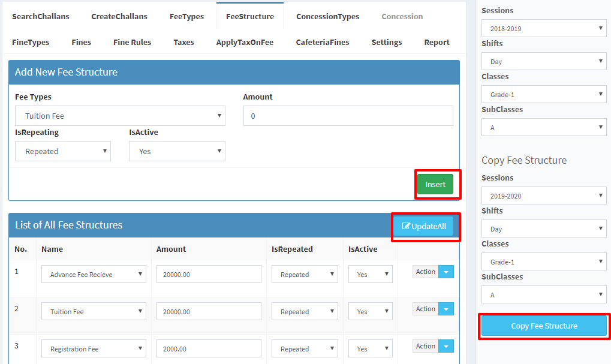Switch to the SearchChallans tab
The width and height of the screenshot is (611, 364).
point(40,16)
